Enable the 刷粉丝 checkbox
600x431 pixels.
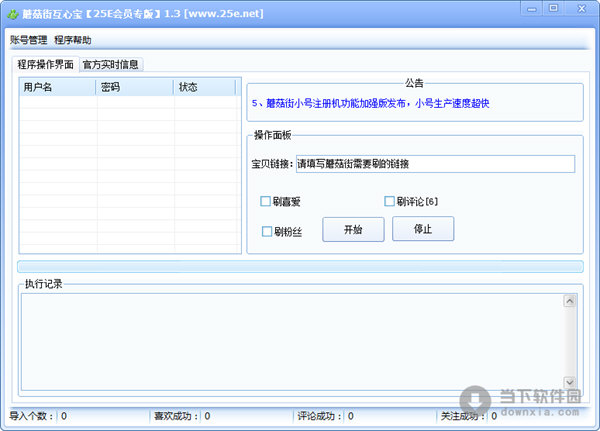[x=282, y=232]
